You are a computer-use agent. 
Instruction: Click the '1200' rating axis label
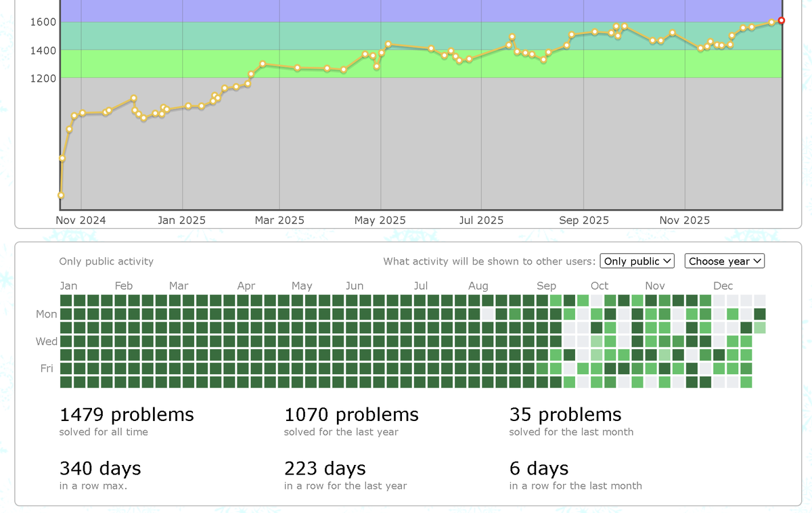point(43,79)
